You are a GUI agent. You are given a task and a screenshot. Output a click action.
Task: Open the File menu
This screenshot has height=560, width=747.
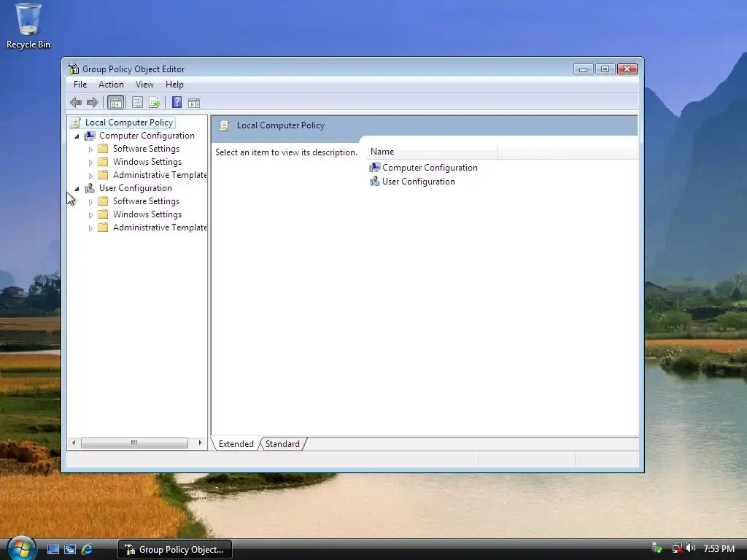click(80, 85)
